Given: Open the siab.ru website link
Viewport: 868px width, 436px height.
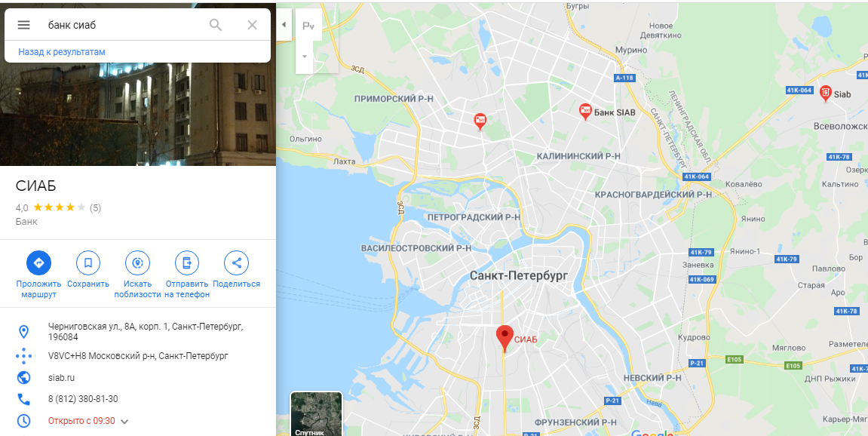Looking at the screenshot, I should coord(61,378).
